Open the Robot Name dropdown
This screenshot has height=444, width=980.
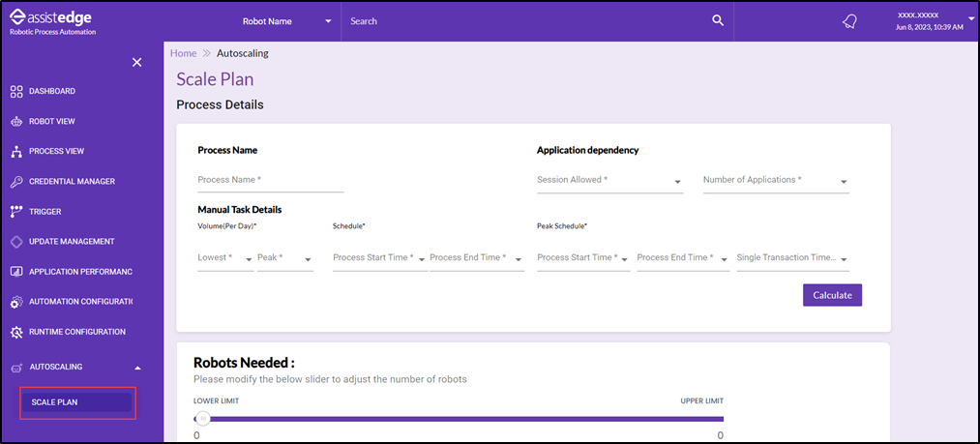286,21
